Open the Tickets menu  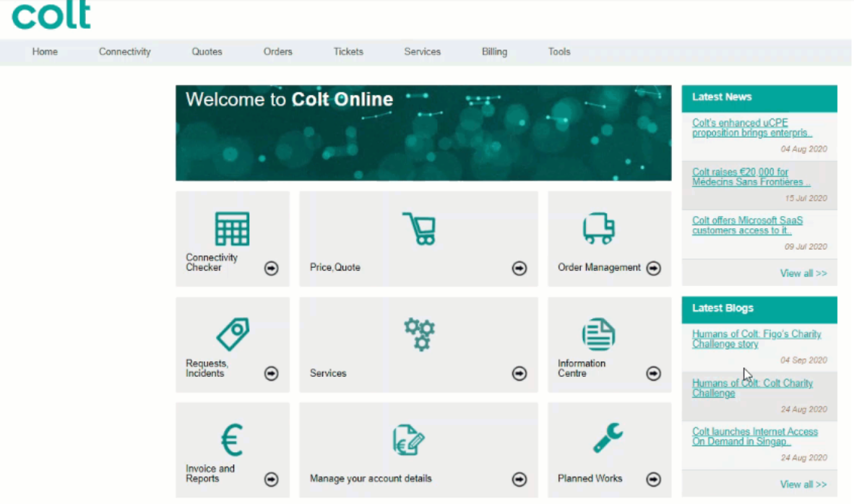(348, 52)
